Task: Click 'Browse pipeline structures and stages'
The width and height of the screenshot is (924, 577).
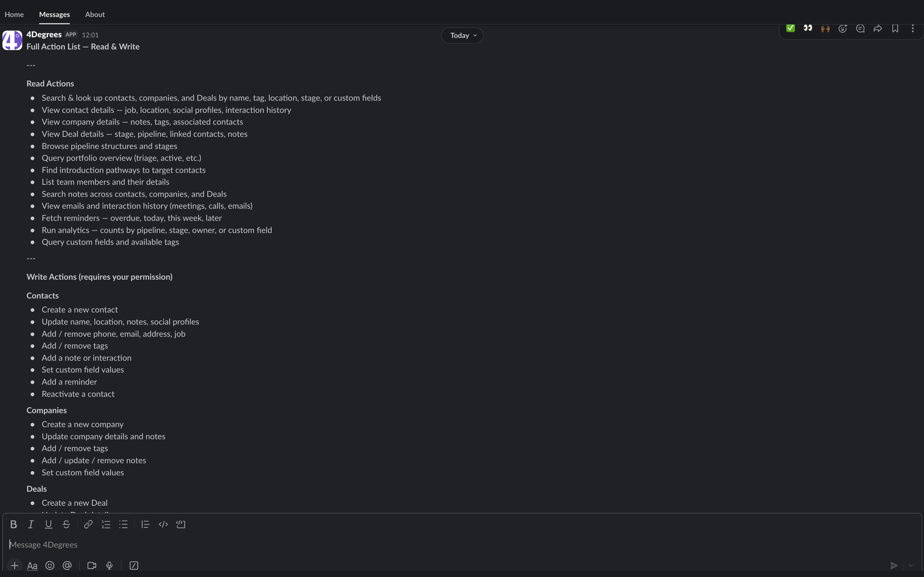Action: click(x=109, y=146)
